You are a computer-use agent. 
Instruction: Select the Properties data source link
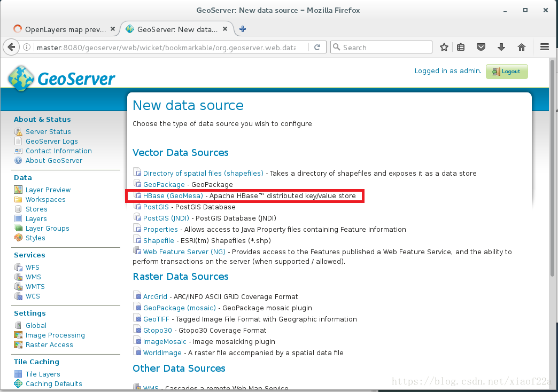(160, 230)
